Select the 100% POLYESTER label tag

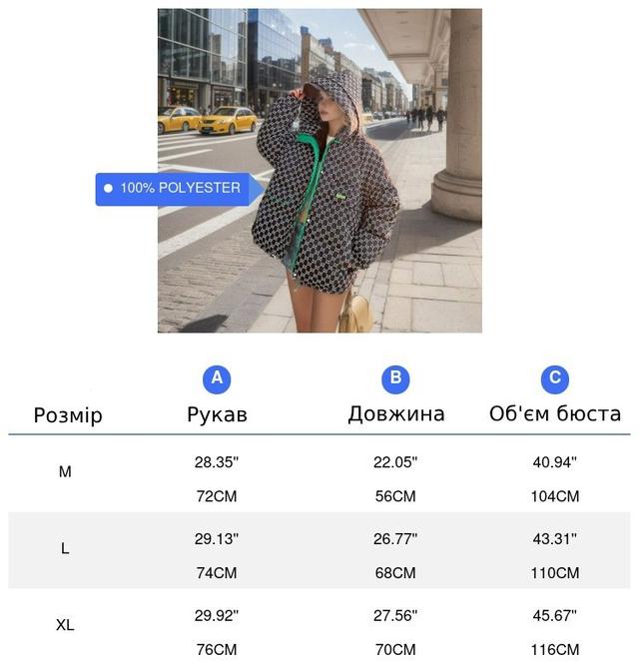180,189
